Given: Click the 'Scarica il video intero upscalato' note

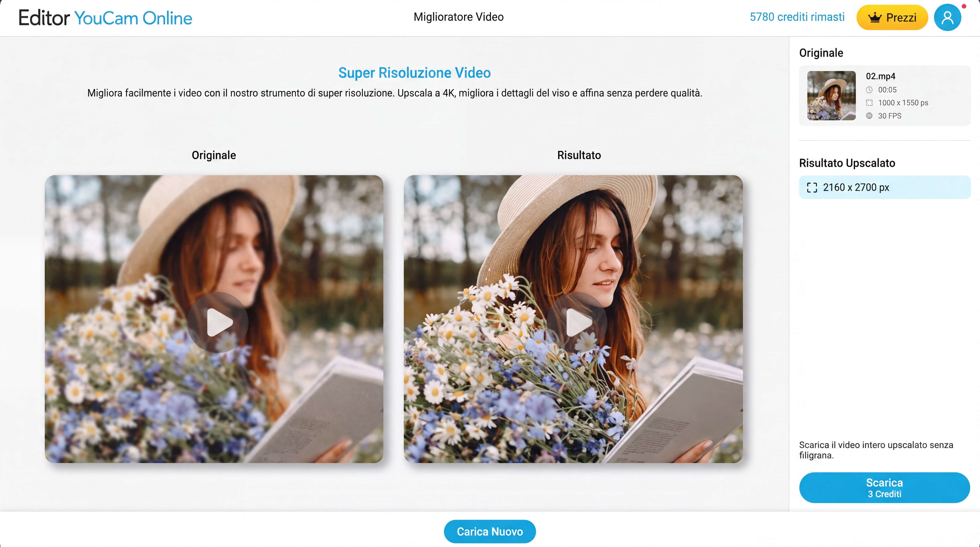Looking at the screenshot, I should pos(876,450).
